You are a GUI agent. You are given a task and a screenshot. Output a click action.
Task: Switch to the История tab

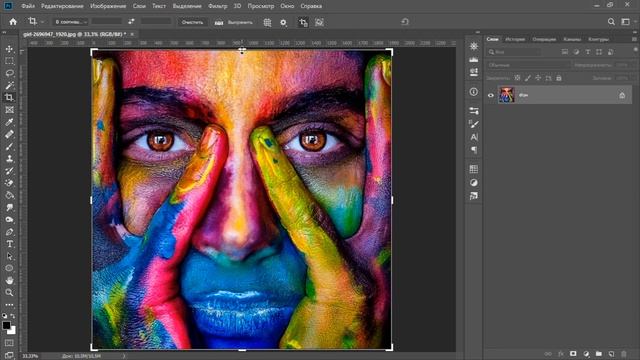(x=515, y=39)
